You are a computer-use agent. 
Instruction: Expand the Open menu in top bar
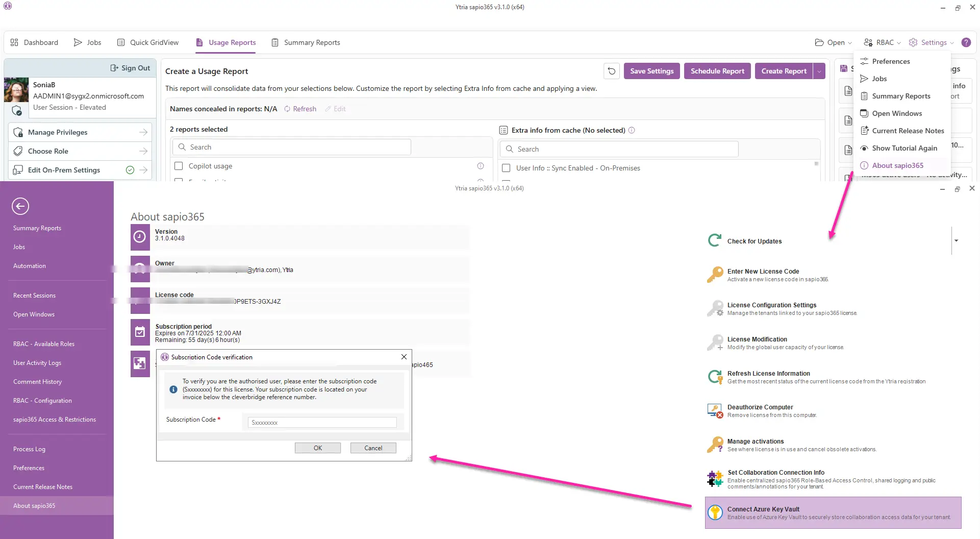click(x=833, y=42)
